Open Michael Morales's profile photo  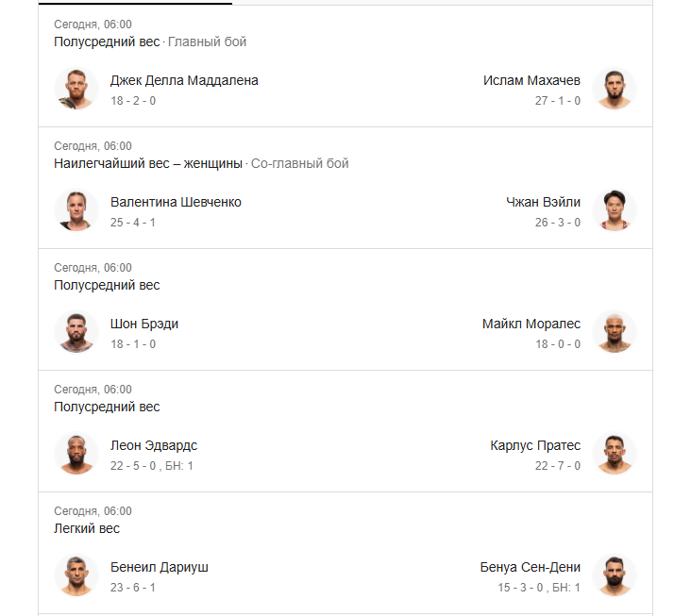click(615, 332)
